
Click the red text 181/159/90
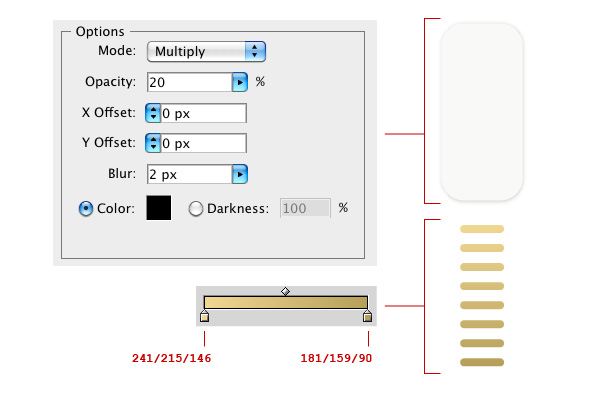(x=336, y=358)
